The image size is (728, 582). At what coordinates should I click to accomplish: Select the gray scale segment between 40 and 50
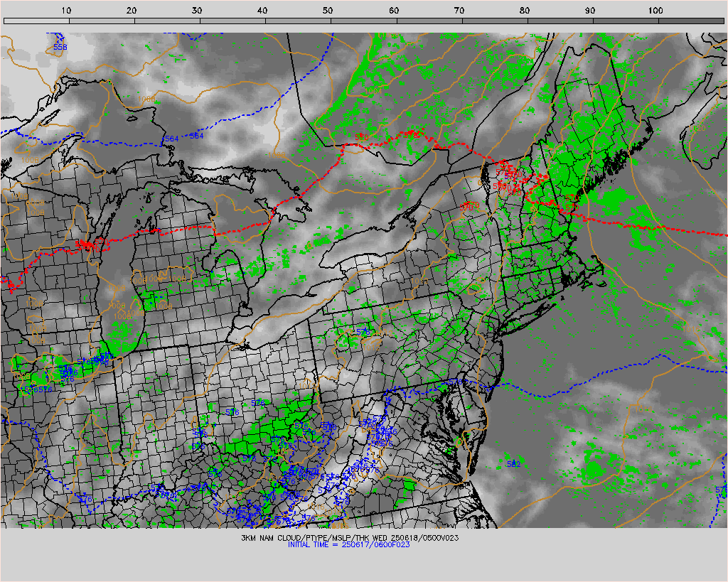[298, 21]
